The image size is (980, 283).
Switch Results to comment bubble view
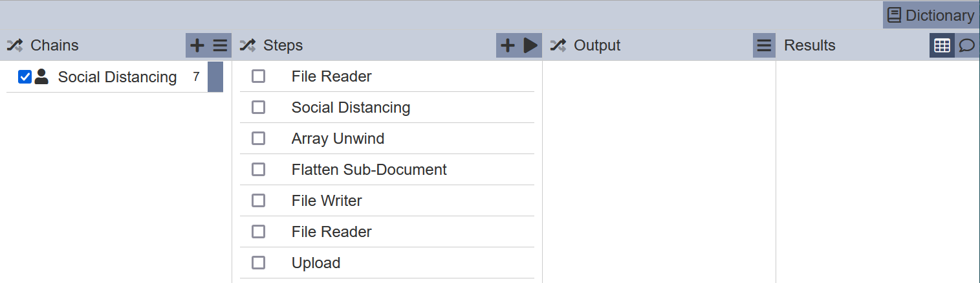pyautogui.click(x=967, y=45)
